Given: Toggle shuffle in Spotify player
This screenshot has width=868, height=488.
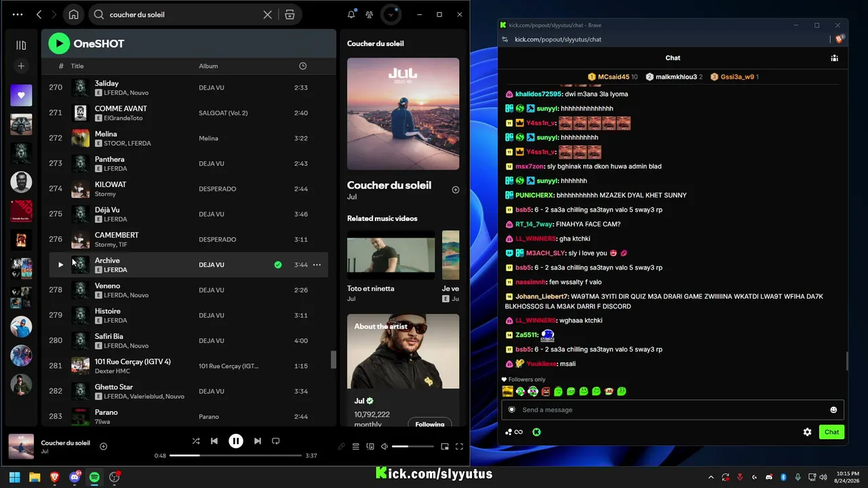Looking at the screenshot, I should pyautogui.click(x=196, y=441).
